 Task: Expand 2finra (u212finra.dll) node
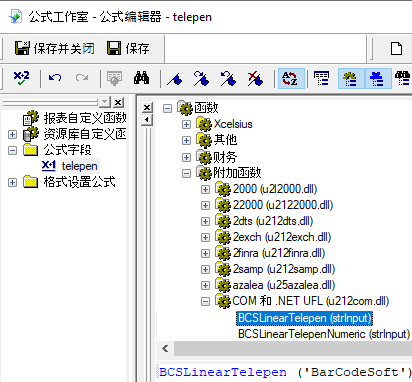pyautogui.click(x=205, y=253)
